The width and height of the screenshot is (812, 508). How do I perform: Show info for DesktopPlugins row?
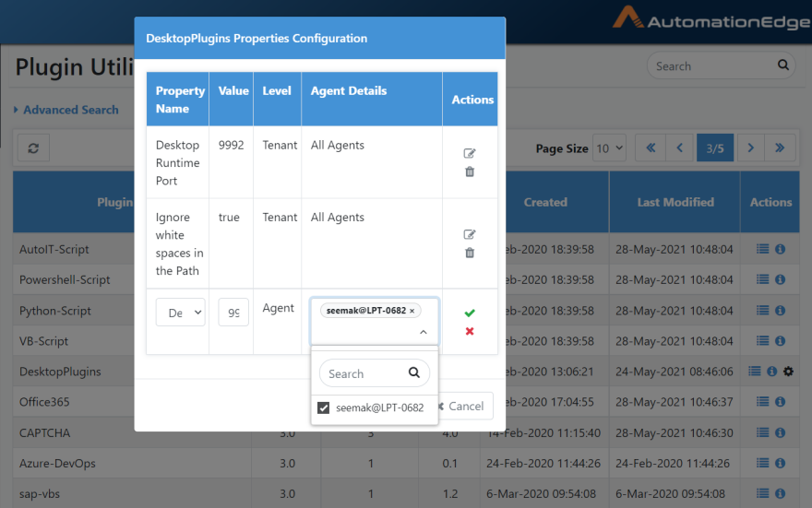(771, 371)
